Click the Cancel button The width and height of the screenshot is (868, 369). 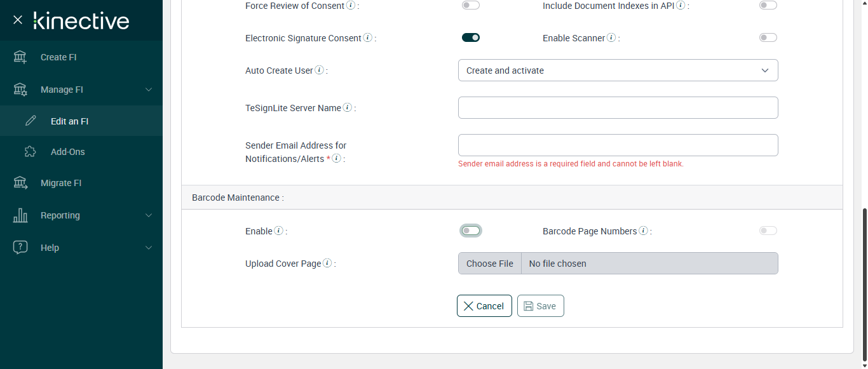[x=484, y=305]
